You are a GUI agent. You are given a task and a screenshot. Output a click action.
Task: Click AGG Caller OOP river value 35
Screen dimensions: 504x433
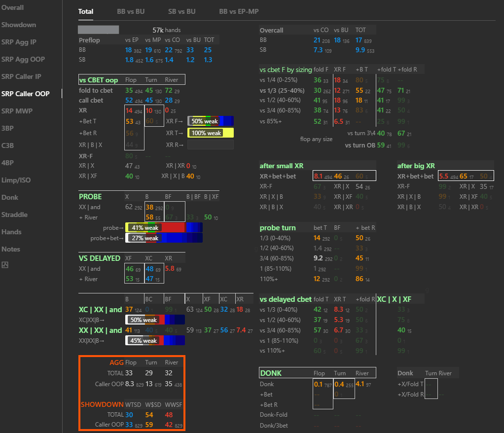169,384
